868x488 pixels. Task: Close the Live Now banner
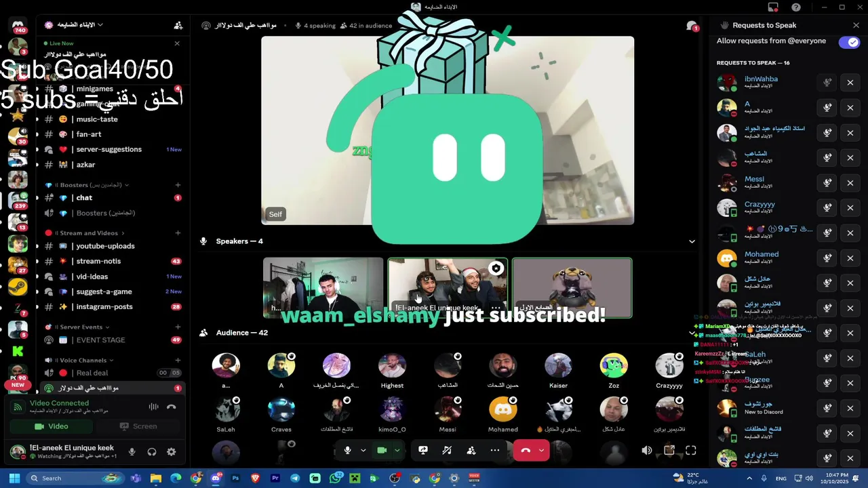(x=177, y=43)
